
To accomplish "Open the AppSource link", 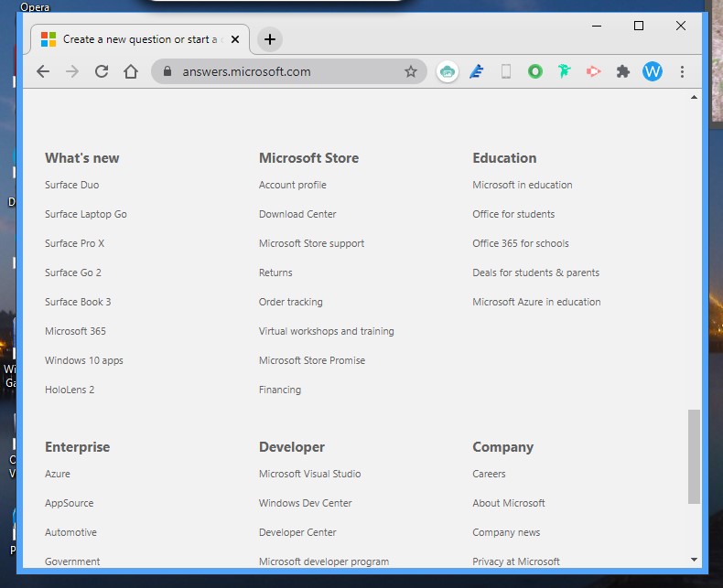I will pyautogui.click(x=70, y=503).
